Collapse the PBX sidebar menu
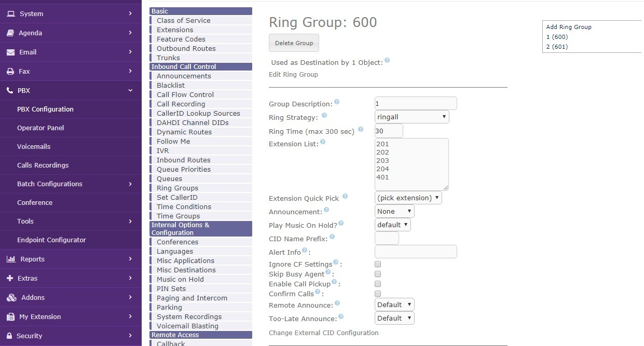The height and width of the screenshot is (346, 644). pyautogui.click(x=71, y=90)
